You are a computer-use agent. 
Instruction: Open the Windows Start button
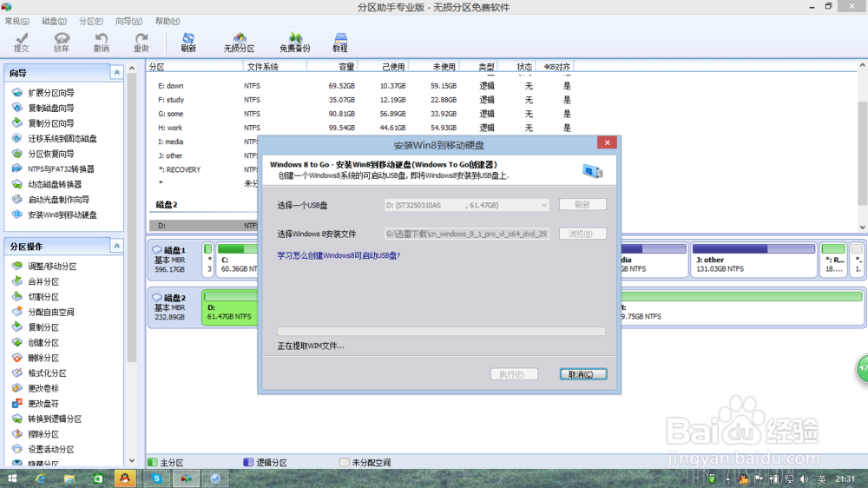click(x=11, y=478)
